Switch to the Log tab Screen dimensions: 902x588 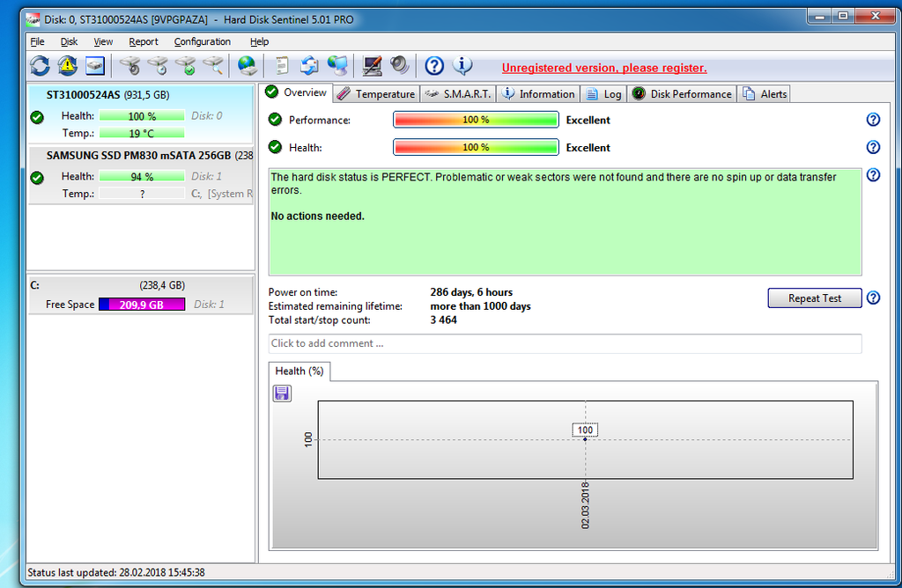(603, 93)
